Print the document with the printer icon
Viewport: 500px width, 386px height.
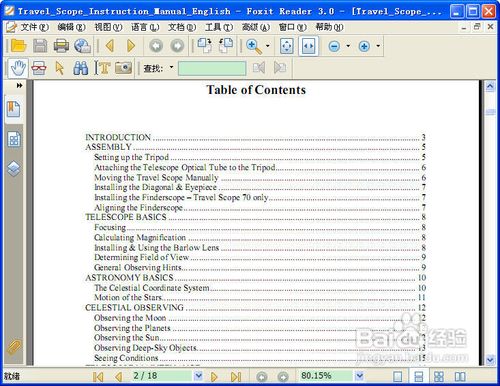tap(61, 46)
